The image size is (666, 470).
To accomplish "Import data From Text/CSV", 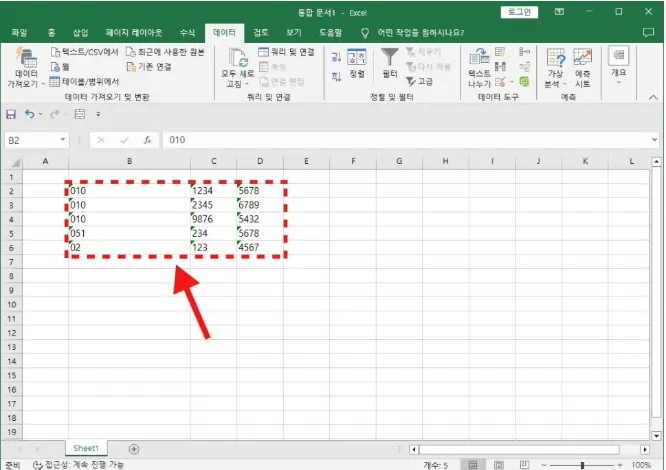I will [84, 51].
